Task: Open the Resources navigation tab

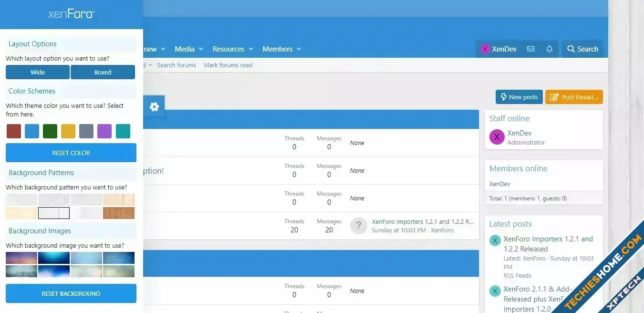Action: click(228, 49)
